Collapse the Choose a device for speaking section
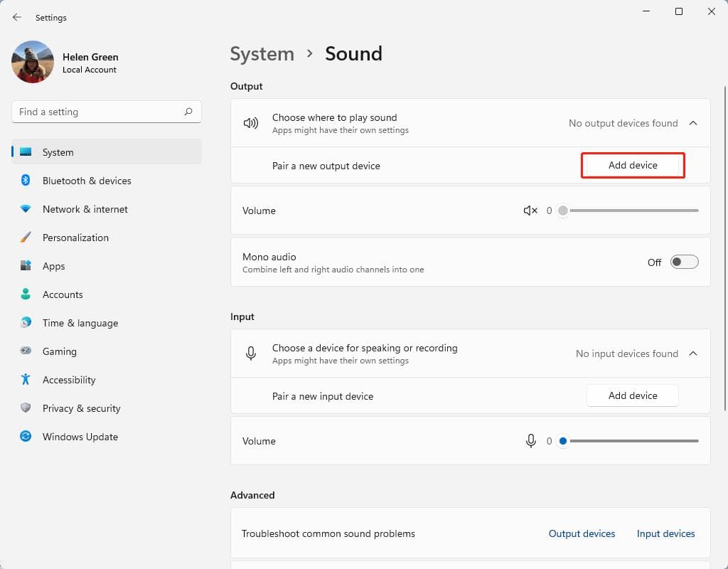The width and height of the screenshot is (728, 569). tap(693, 353)
